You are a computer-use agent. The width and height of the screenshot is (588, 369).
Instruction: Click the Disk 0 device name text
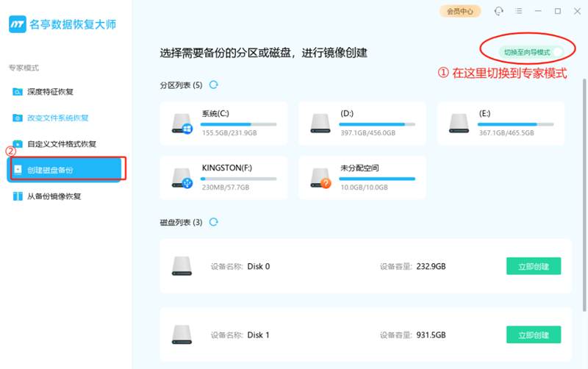(x=259, y=267)
